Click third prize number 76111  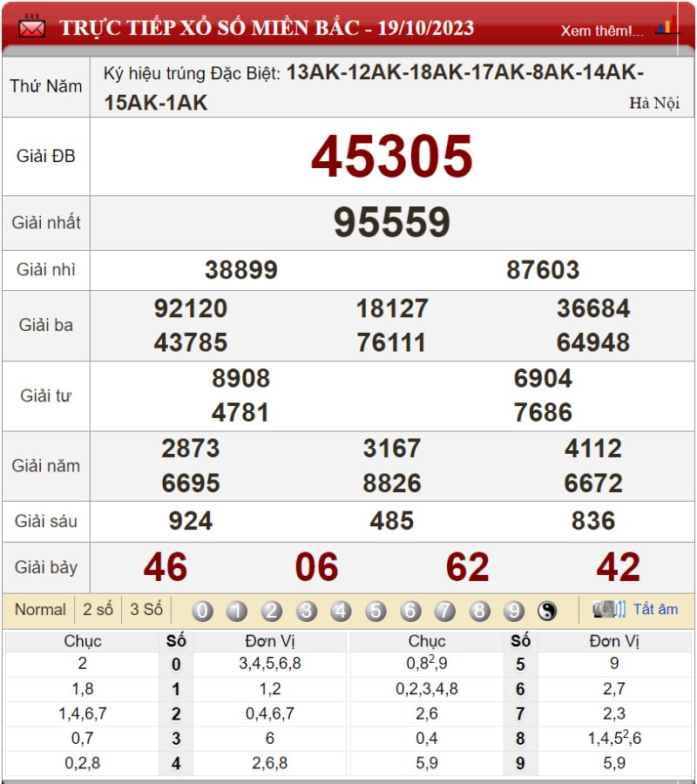pyautogui.click(x=391, y=342)
